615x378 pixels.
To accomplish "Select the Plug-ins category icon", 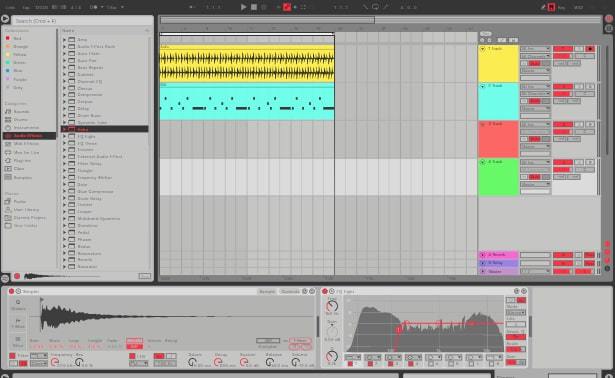I will tap(8, 160).
